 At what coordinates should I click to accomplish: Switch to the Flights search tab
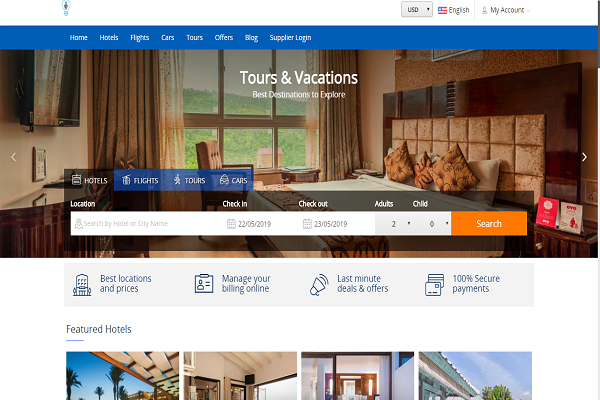click(140, 180)
